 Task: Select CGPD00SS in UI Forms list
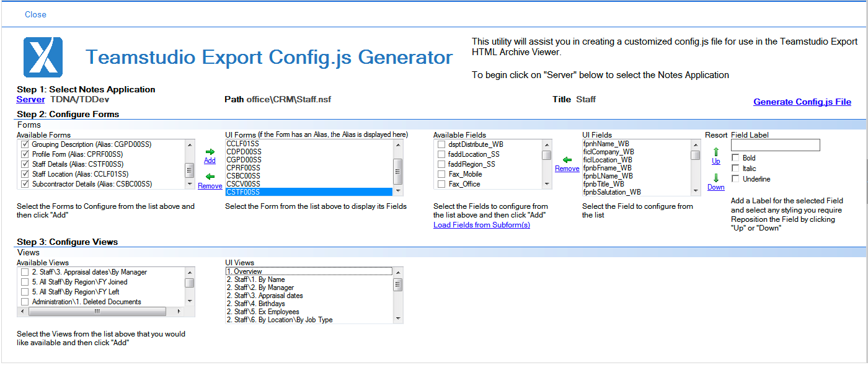(309, 160)
